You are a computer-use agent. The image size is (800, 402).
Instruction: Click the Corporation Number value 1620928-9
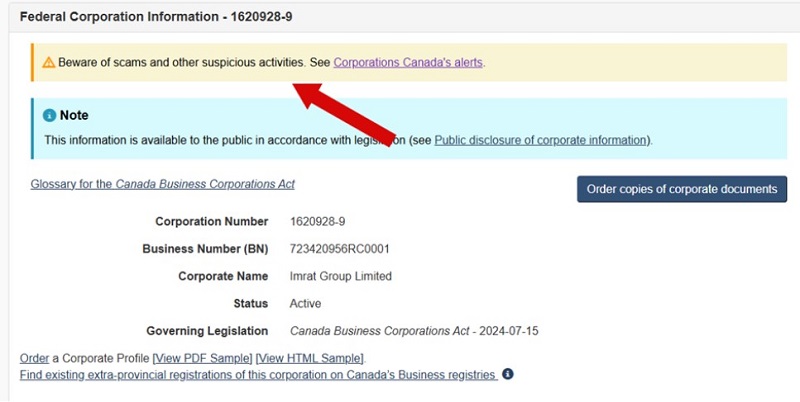[x=317, y=221]
